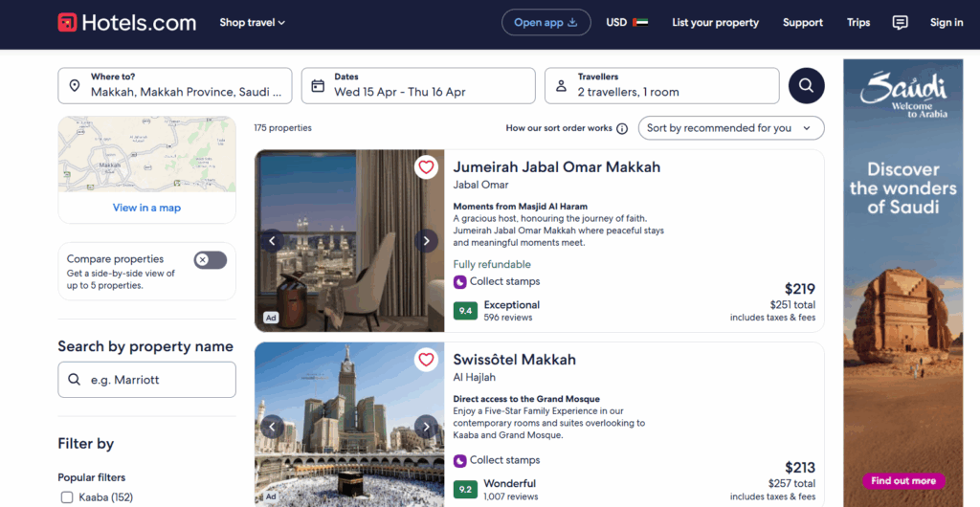The height and width of the screenshot is (507, 980).
Task: Open the Shop travel menu
Action: click(253, 22)
